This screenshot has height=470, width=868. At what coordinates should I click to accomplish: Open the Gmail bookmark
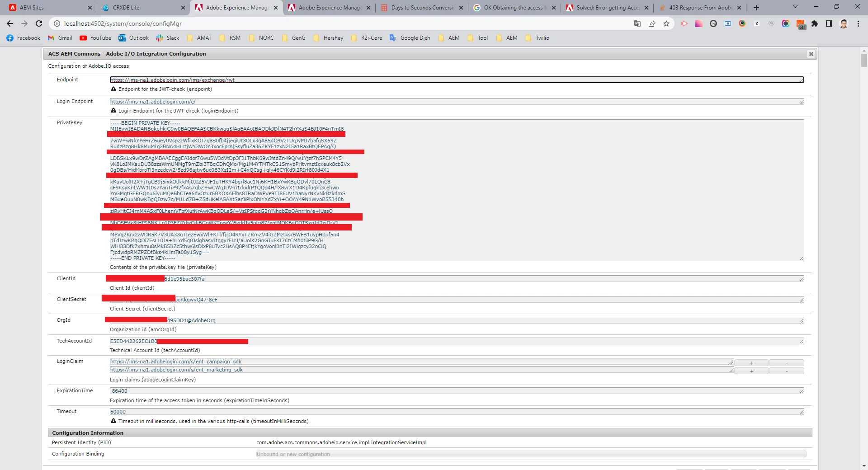[x=60, y=38]
